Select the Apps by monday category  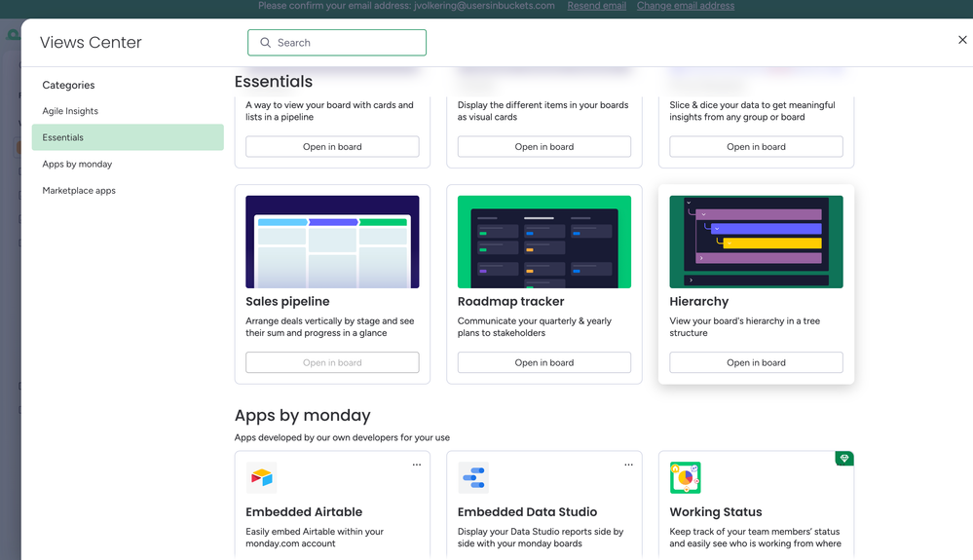[x=77, y=165]
